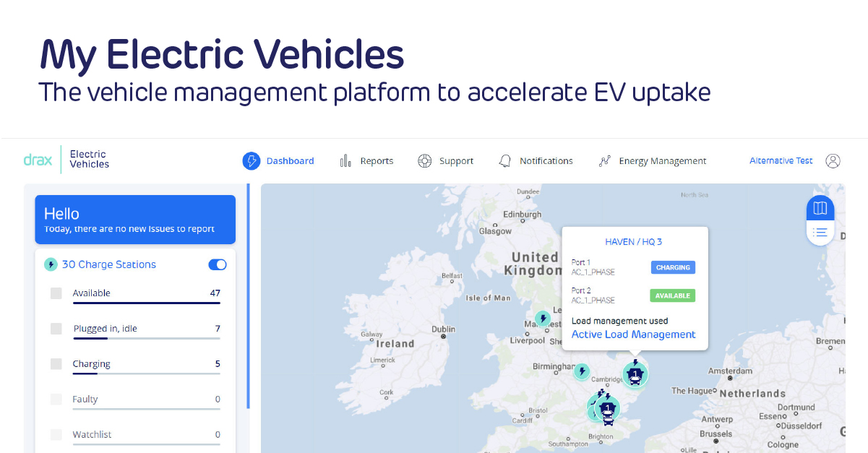Open the Reports menu item

tap(377, 161)
